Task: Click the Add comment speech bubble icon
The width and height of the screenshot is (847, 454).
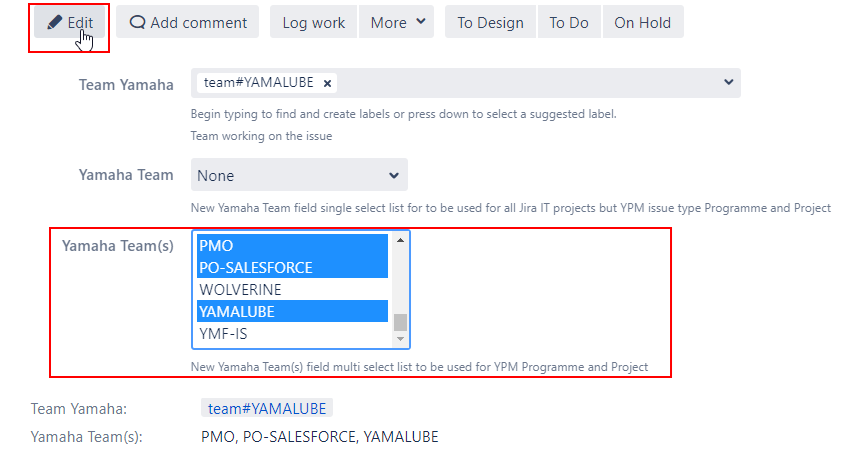Action: pyautogui.click(x=137, y=22)
